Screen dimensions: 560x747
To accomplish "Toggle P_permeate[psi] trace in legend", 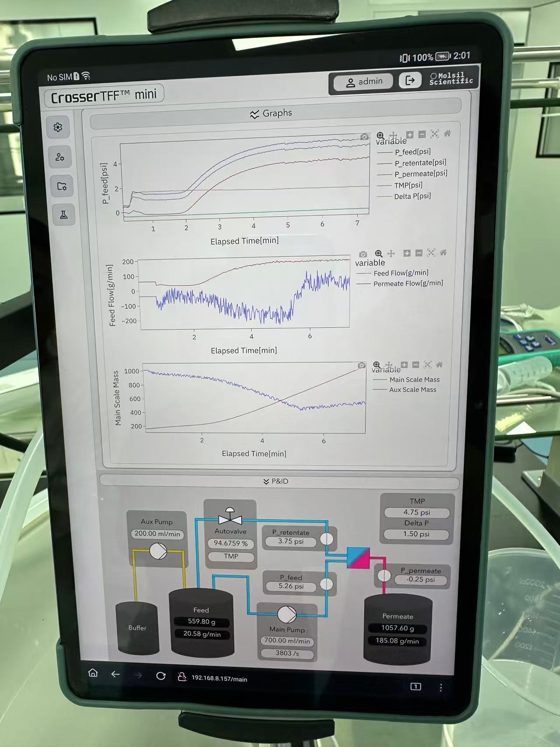I will (x=412, y=174).
